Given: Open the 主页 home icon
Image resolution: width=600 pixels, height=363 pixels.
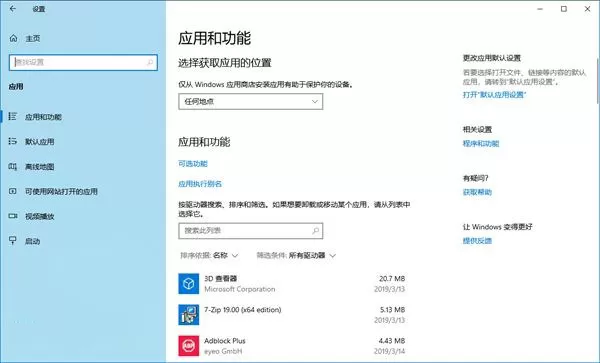Looking at the screenshot, I should point(13,38).
